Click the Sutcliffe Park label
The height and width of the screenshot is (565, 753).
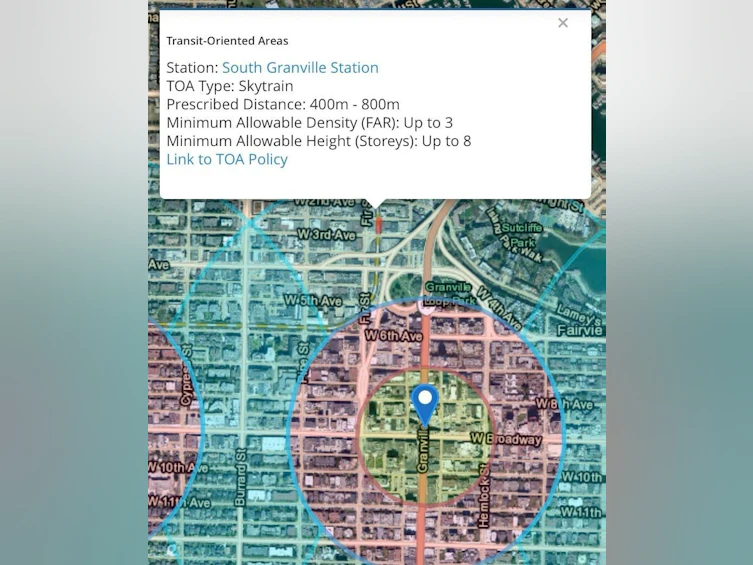tap(522, 234)
